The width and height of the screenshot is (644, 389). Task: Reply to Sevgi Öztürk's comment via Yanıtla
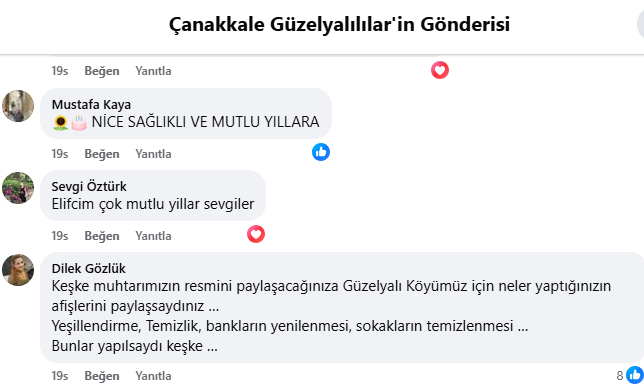[153, 236]
